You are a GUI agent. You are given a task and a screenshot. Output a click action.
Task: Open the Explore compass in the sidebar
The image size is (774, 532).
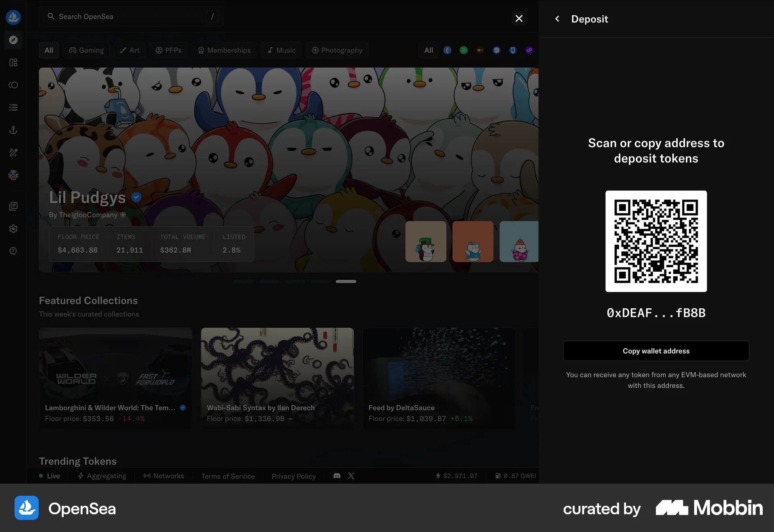(x=13, y=40)
